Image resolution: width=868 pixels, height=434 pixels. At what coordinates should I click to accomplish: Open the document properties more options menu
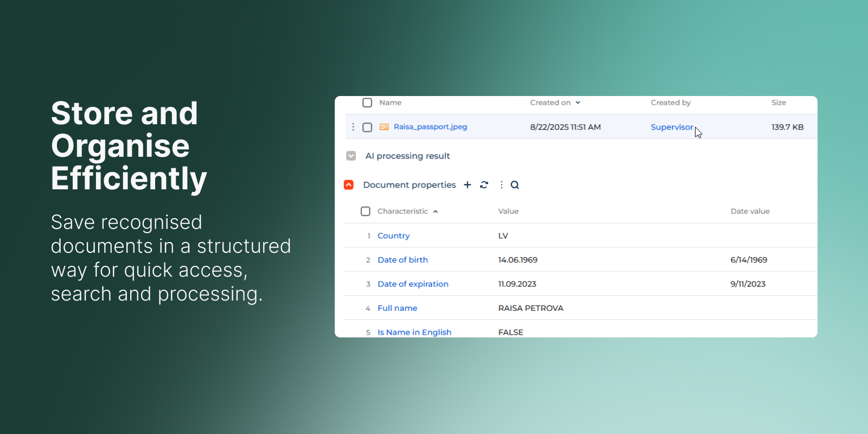(501, 185)
